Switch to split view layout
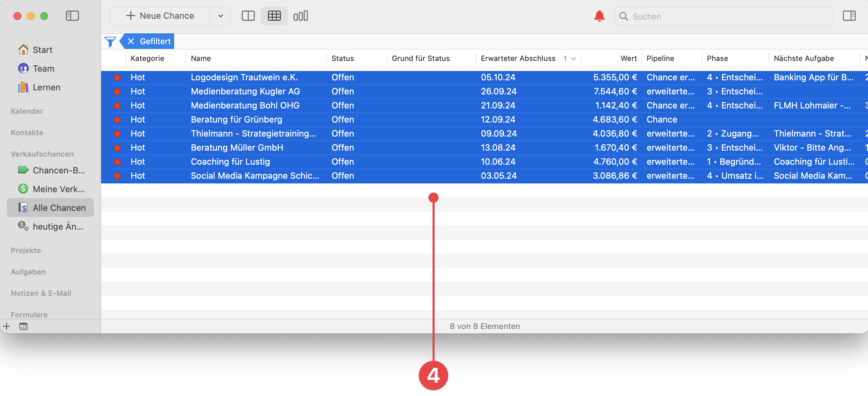 [248, 16]
